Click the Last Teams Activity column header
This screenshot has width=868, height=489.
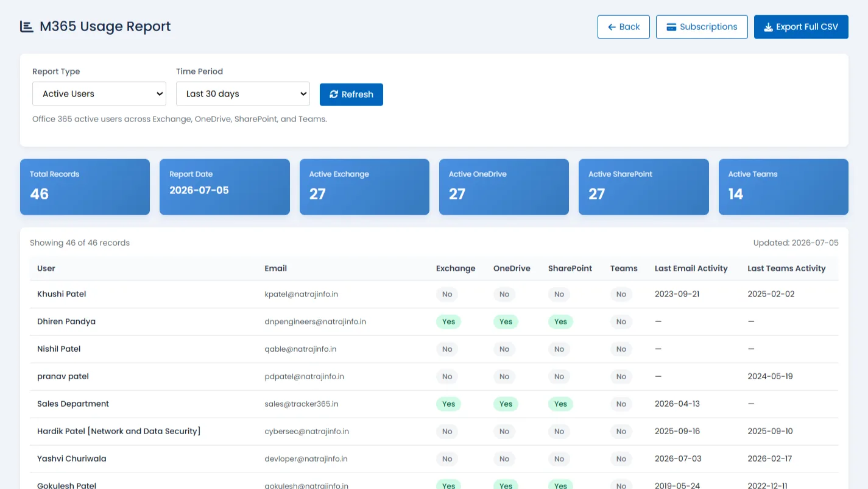pos(786,268)
